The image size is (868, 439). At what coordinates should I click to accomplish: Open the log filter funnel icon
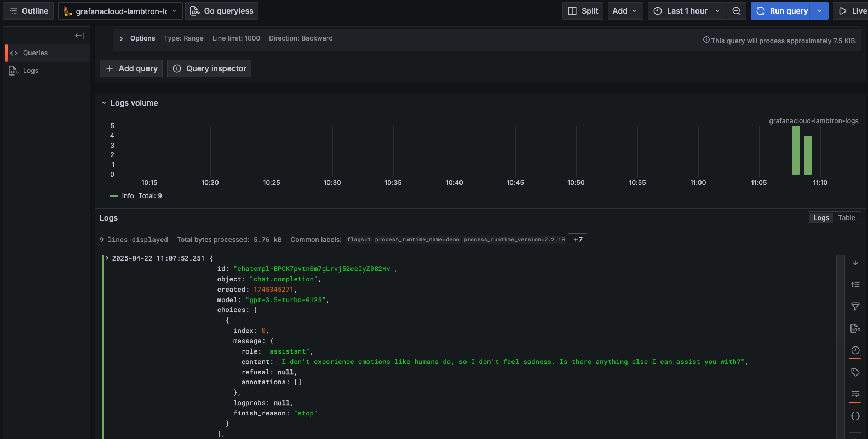855,307
